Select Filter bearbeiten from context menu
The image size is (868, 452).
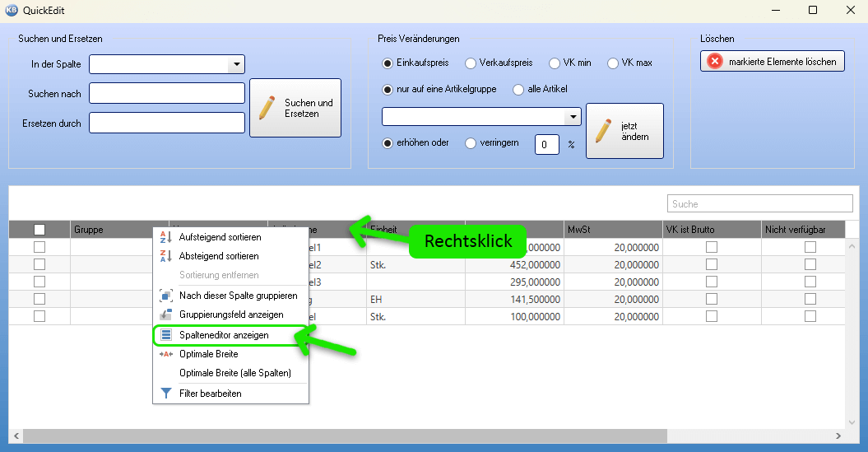point(210,394)
